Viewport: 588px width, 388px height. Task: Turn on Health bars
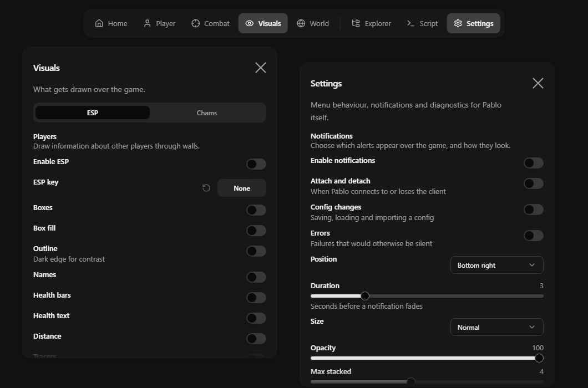click(x=256, y=298)
